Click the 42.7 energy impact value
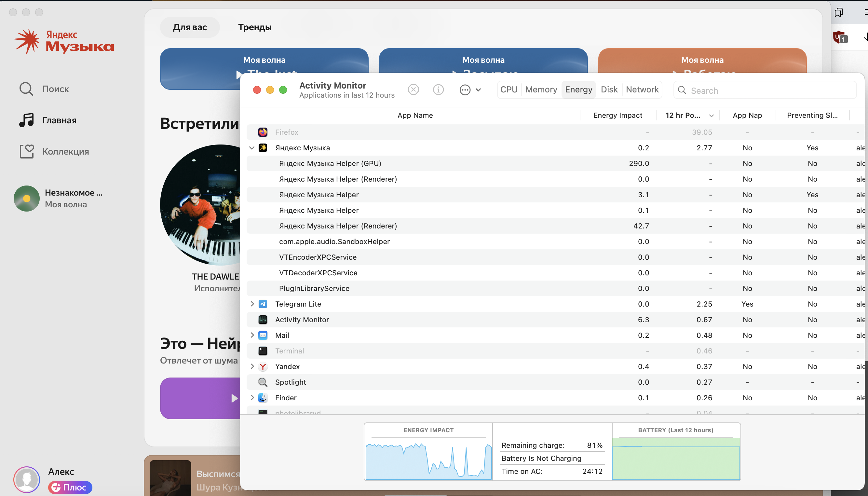Viewport: 868px width, 496px height. tap(641, 226)
